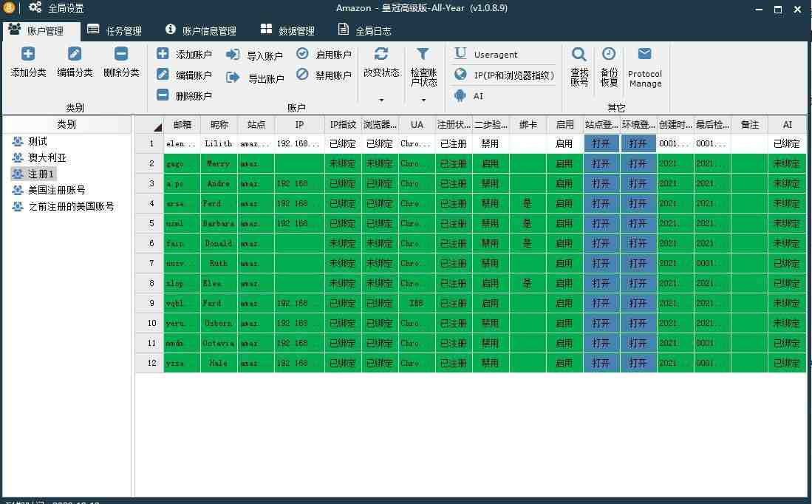This screenshot has height=504, width=812.
Task: Open the Protocol Manage envelope icon
Action: click(645, 54)
